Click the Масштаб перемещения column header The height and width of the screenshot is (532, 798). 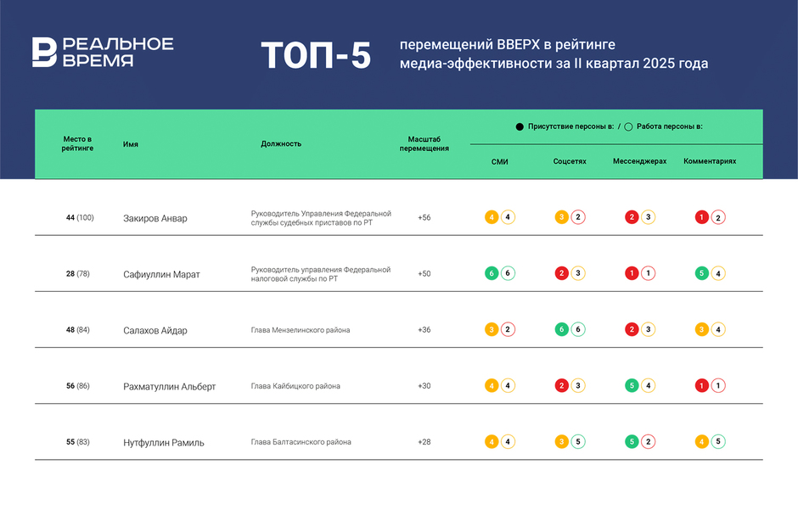click(x=424, y=143)
